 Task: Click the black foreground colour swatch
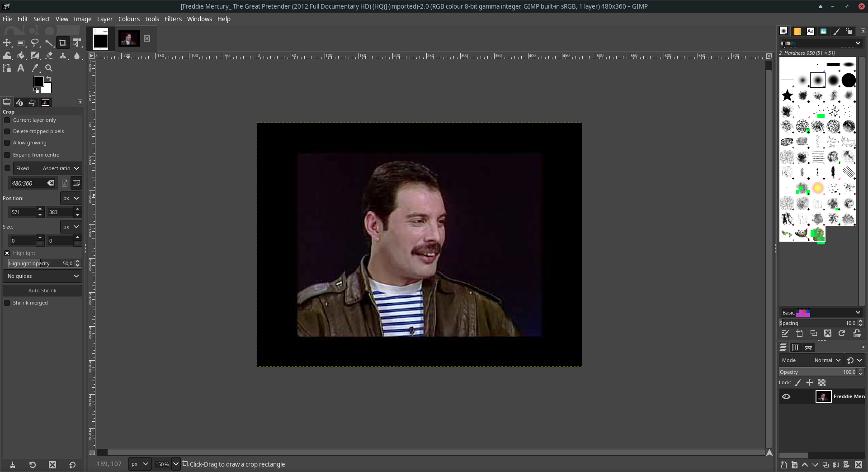tap(38, 81)
